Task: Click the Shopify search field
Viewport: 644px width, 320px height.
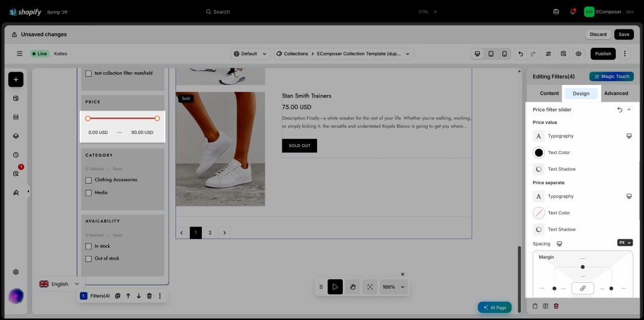Action: [321, 12]
